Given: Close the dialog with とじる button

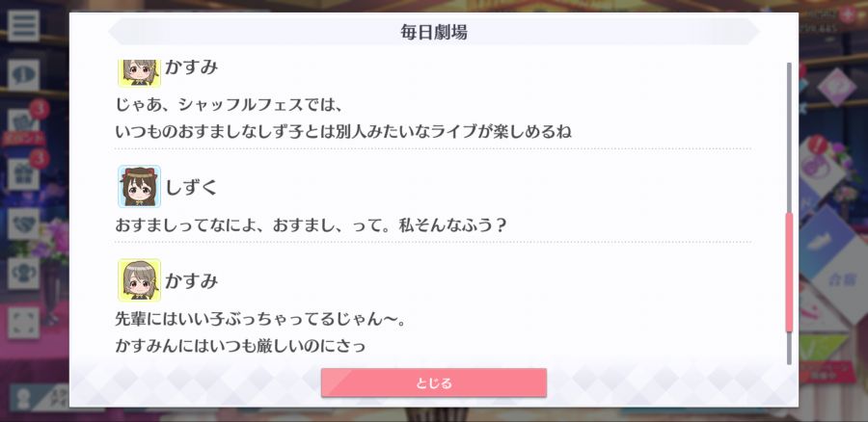Looking at the screenshot, I should pyautogui.click(x=433, y=382).
